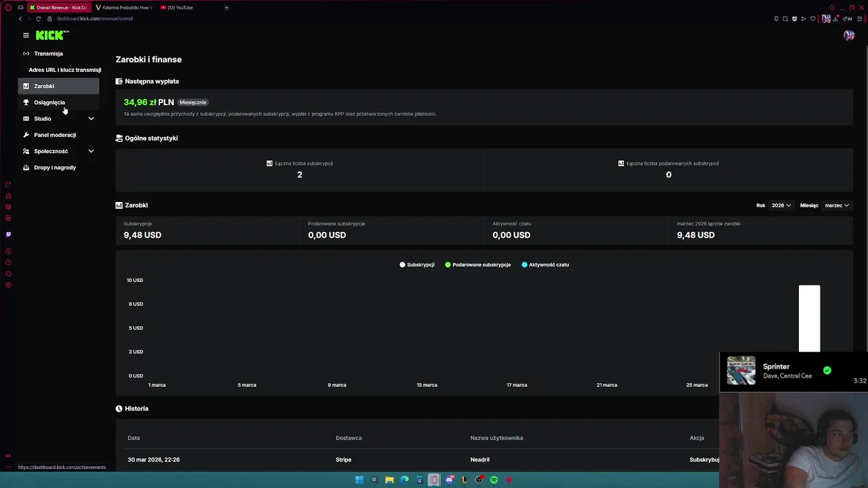The width and height of the screenshot is (868, 488).
Task: Click the Podarowane subskrypcje 0,00 USD card
Action: [392, 230]
